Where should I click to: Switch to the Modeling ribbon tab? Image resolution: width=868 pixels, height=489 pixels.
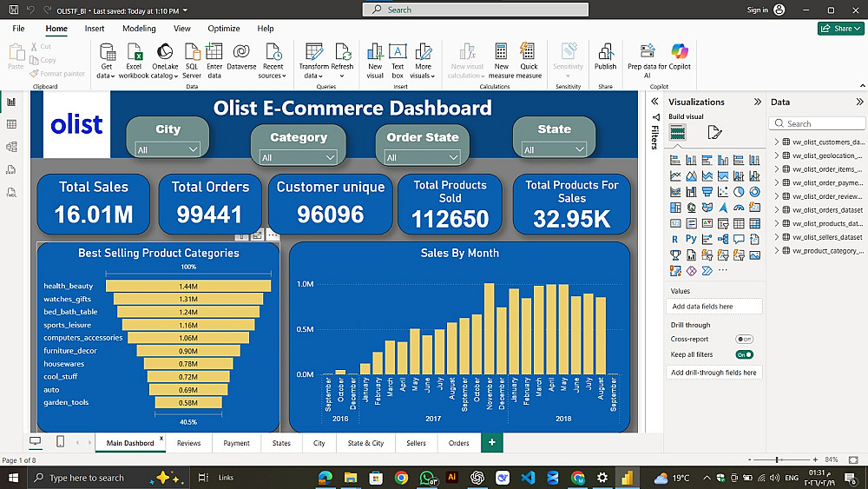click(139, 29)
